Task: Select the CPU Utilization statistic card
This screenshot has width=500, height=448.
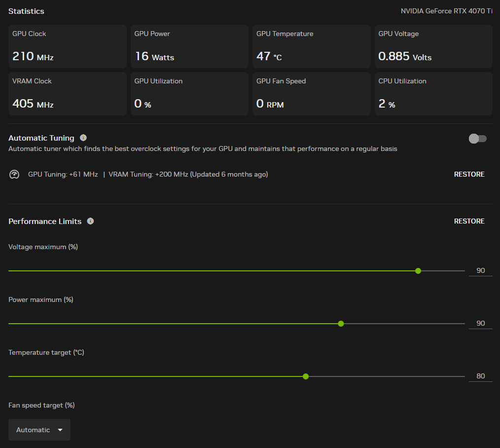Action: [x=433, y=94]
